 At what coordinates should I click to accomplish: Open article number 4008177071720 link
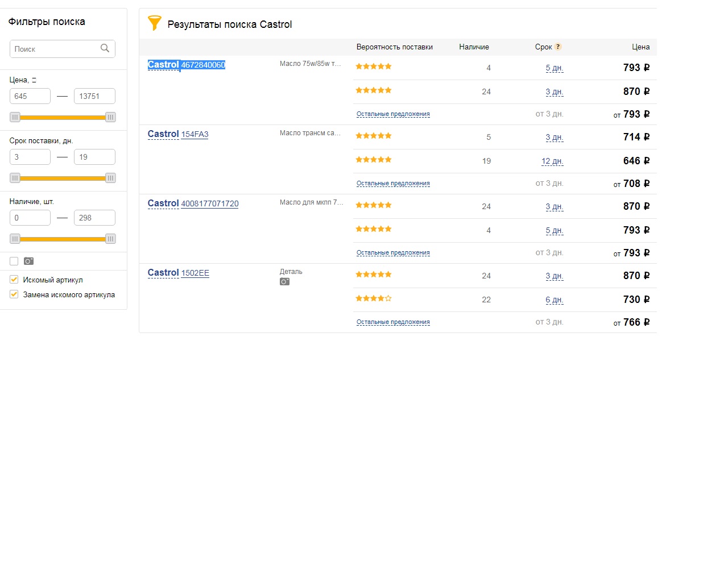[x=210, y=203]
